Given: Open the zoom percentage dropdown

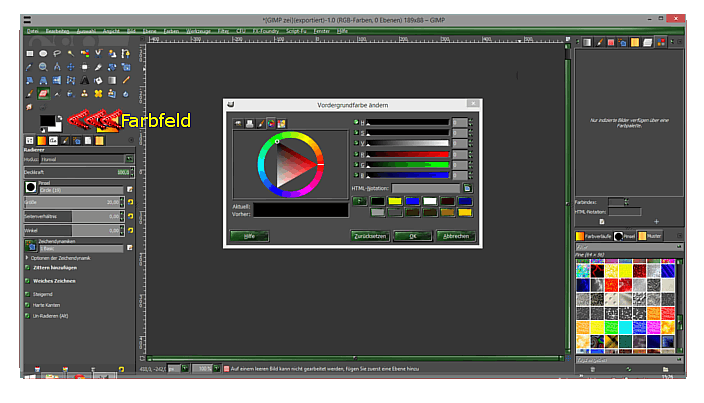Looking at the screenshot, I should 216,368.
